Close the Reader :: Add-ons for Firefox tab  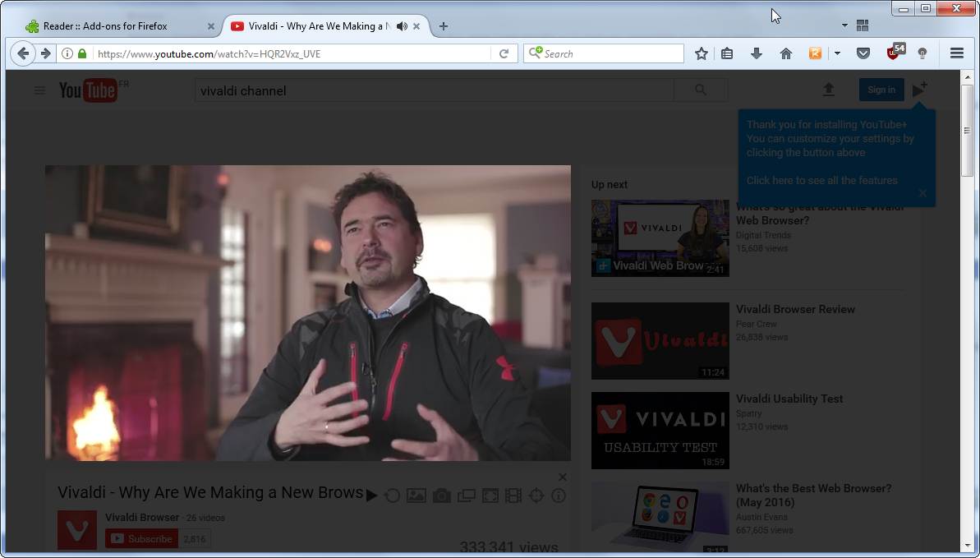click(x=210, y=26)
